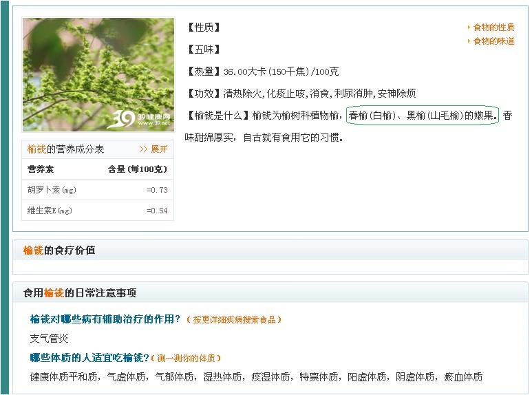Click the 含量(每100克) column header
532x395 pixels.
(x=138, y=169)
